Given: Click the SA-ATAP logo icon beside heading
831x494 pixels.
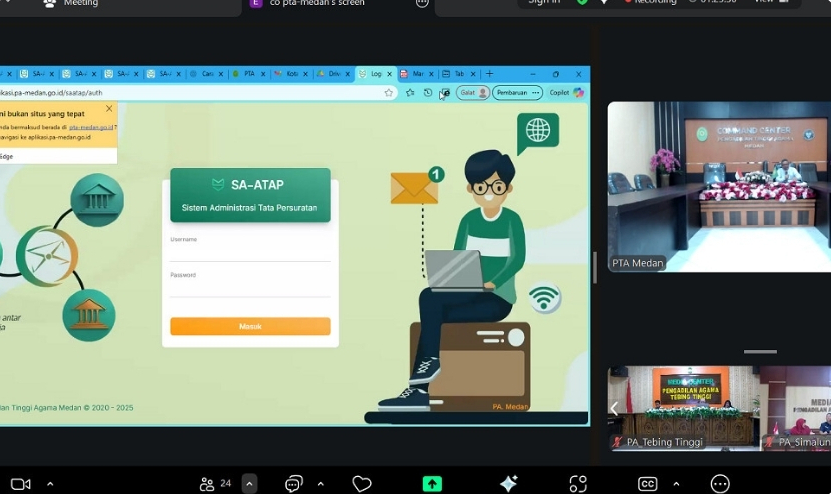Looking at the screenshot, I should [x=218, y=184].
